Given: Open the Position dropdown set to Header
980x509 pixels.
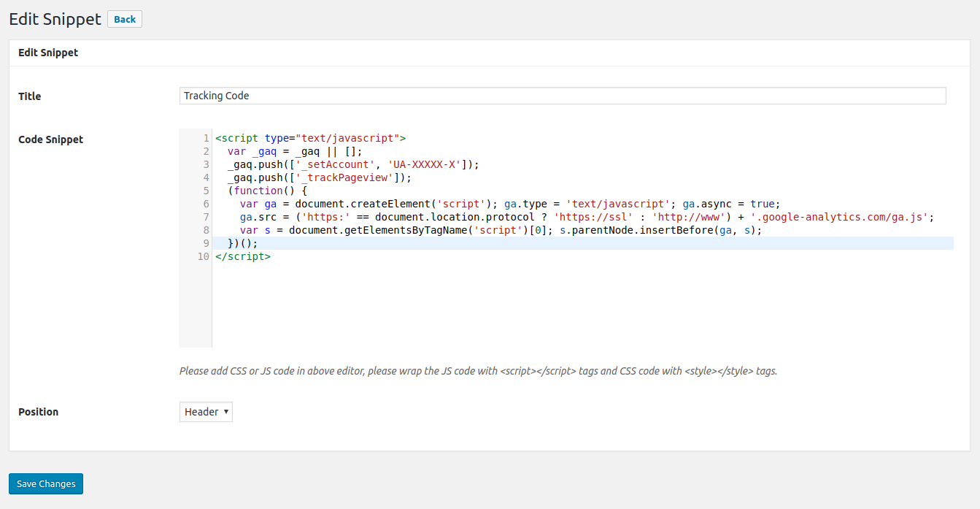Looking at the screenshot, I should (x=206, y=412).
